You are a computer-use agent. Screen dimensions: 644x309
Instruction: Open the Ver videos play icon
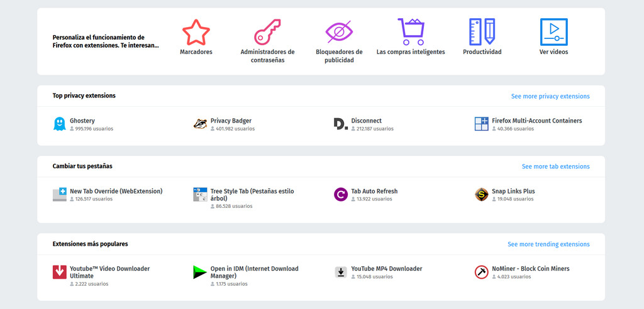[553, 32]
